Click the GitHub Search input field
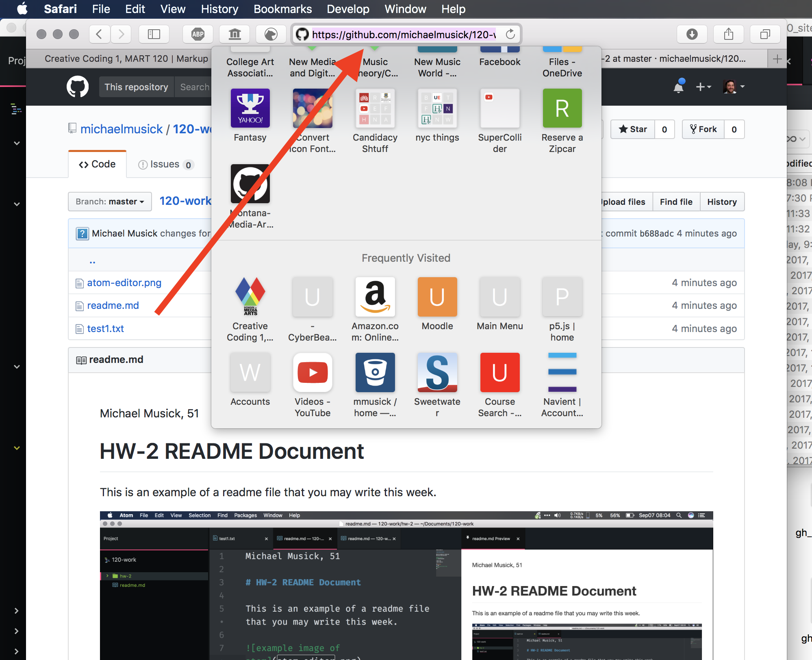 coord(193,87)
